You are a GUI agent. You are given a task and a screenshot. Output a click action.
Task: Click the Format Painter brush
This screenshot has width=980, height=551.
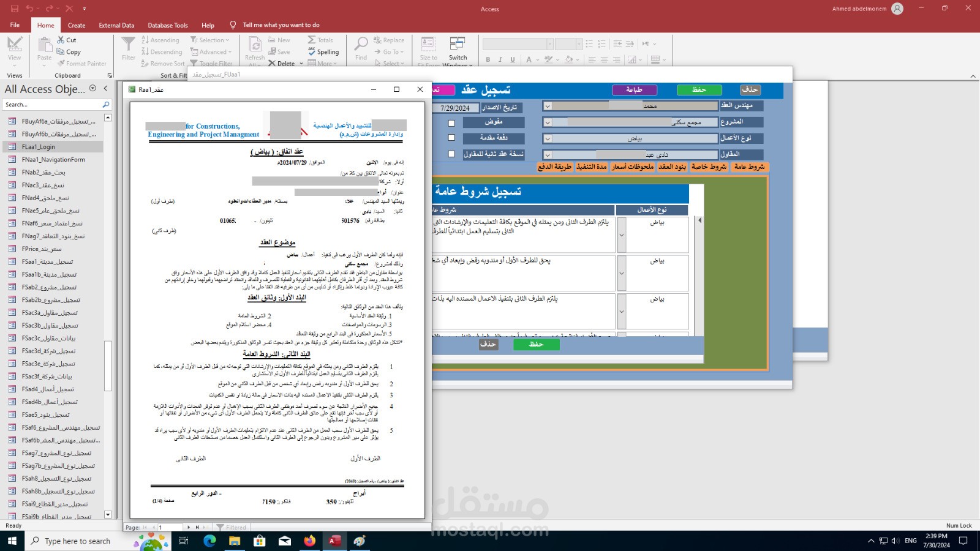(x=61, y=63)
